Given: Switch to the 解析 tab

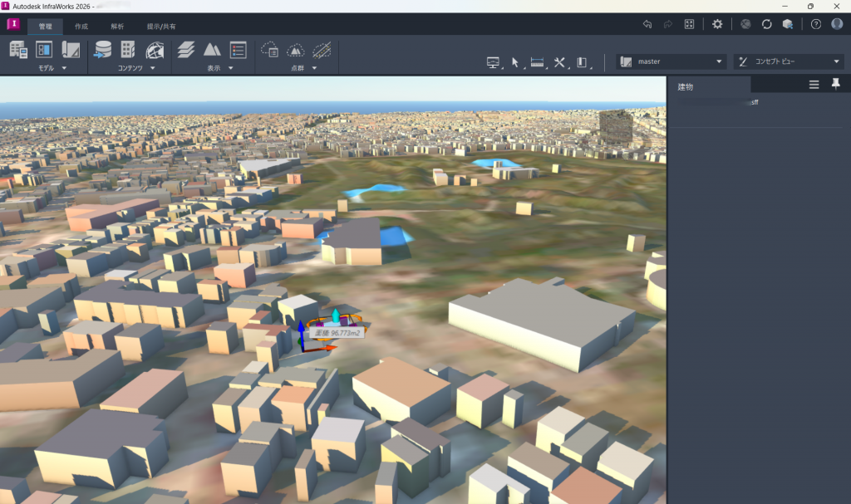Looking at the screenshot, I should (x=117, y=27).
